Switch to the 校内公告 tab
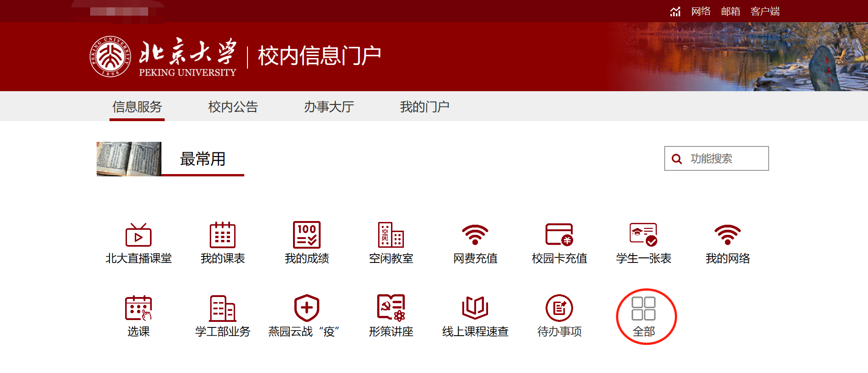Viewport: 868px width, 373px height. [x=233, y=107]
